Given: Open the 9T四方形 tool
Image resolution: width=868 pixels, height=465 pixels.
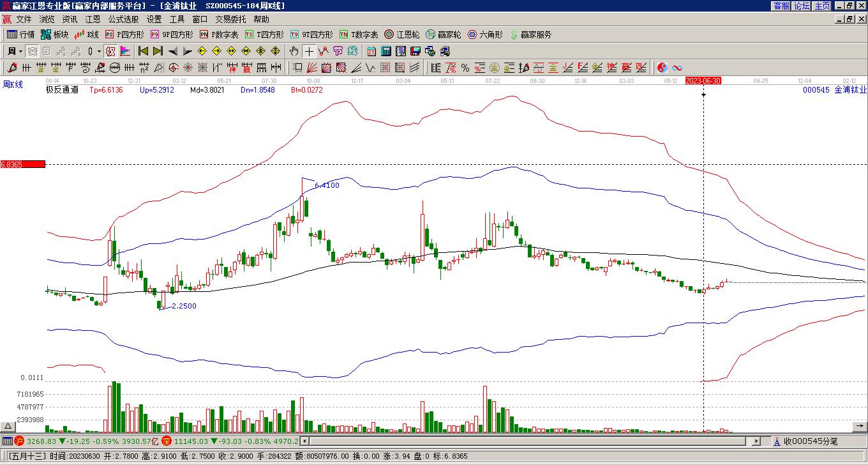Looking at the screenshot, I should tap(311, 34).
